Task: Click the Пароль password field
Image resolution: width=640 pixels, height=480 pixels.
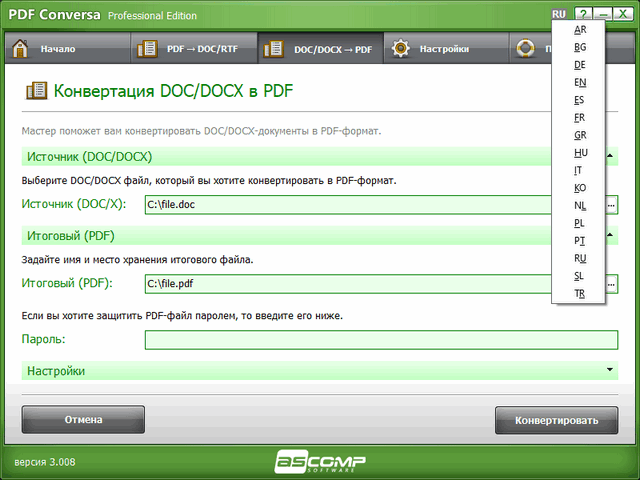Action: pyautogui.click(x=381, y=340)
